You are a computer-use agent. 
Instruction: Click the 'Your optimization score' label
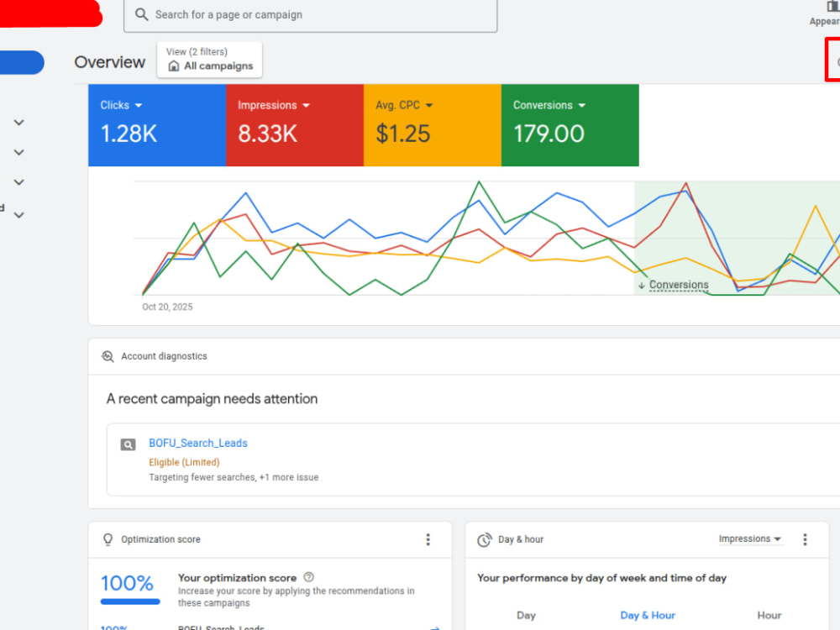pyautogui.click(x=238, y=578)
